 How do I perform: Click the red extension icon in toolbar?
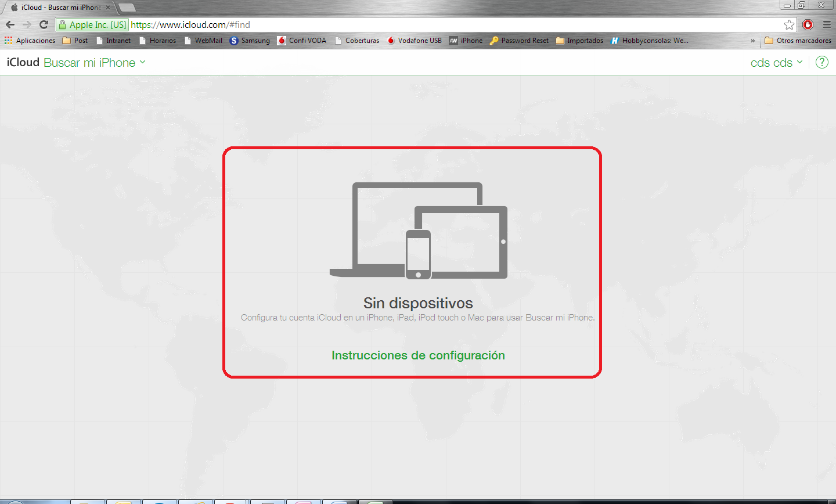(808, 24)
